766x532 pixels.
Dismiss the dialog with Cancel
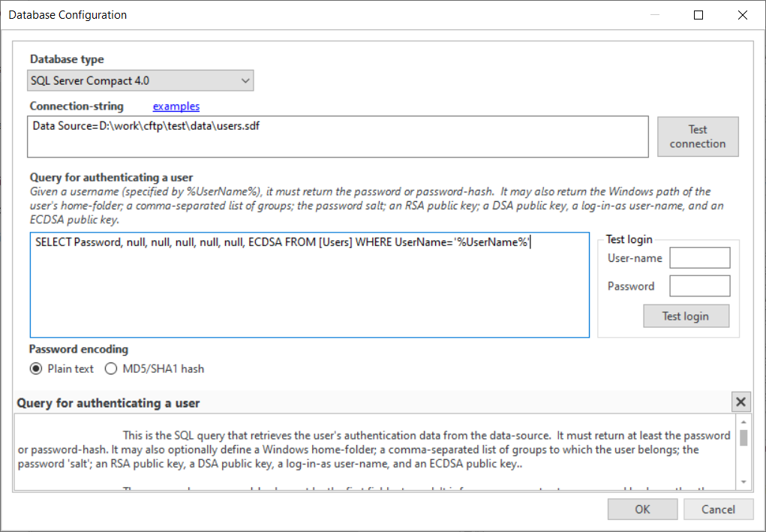(718, 509)
